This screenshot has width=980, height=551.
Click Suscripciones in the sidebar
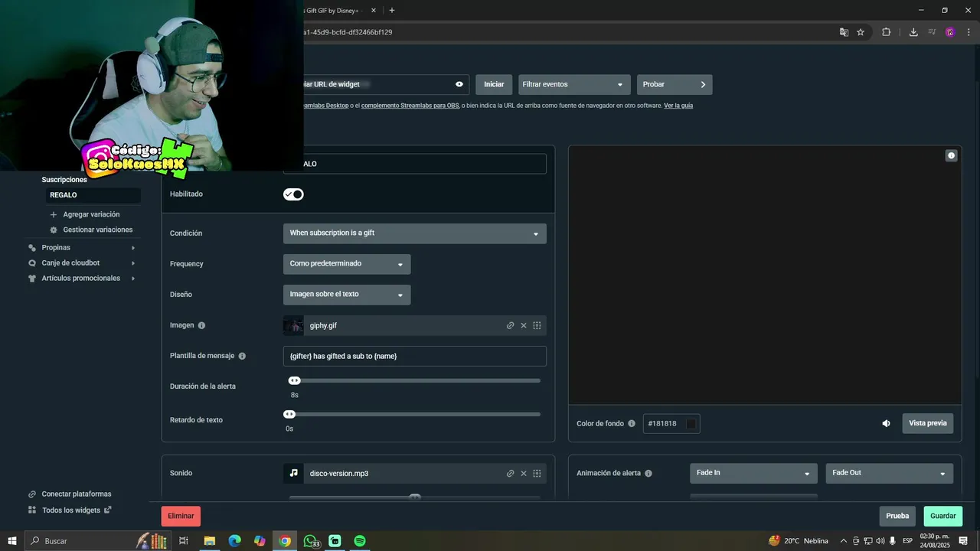click(64, 180)
